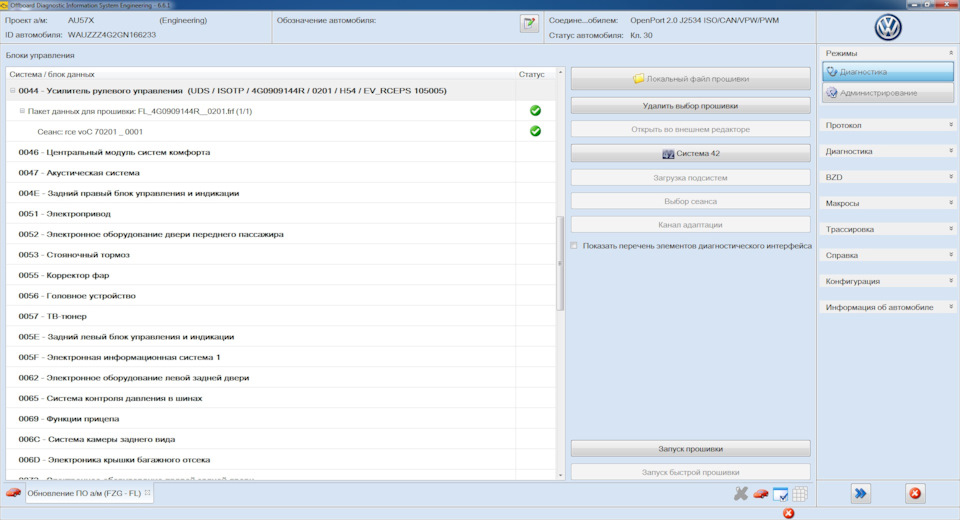
Task: Select 004E Задний правый блок управления row
Action: (x=281, y=193)
